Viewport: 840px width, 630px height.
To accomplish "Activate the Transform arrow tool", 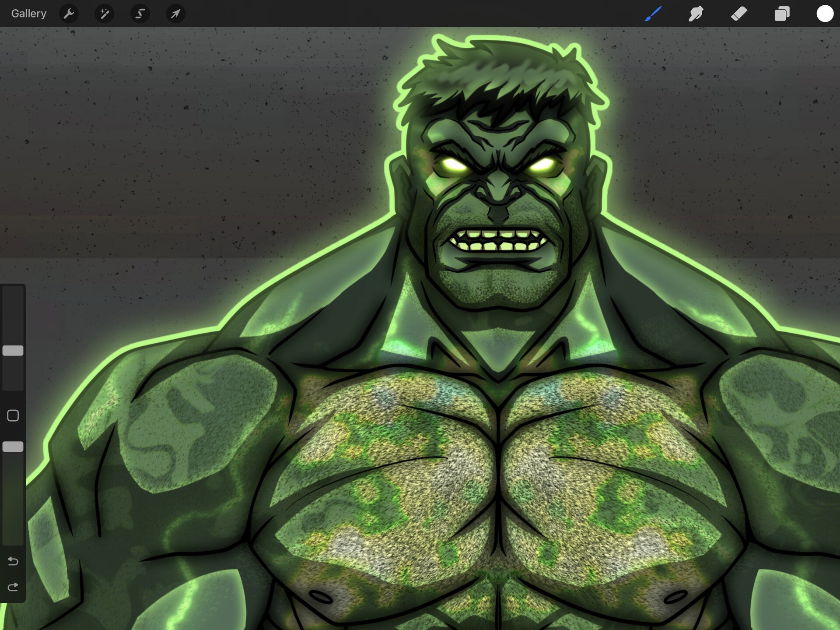I will pos(176,14).
